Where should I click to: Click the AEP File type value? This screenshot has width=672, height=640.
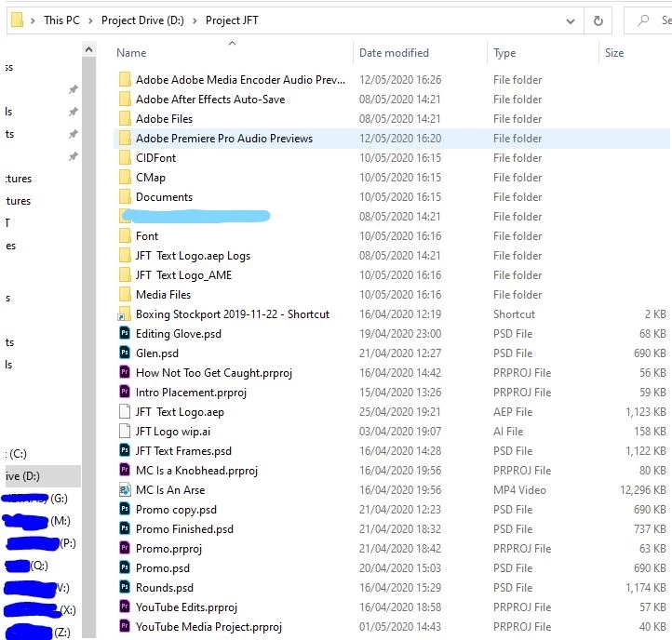(x=513, y=411)
